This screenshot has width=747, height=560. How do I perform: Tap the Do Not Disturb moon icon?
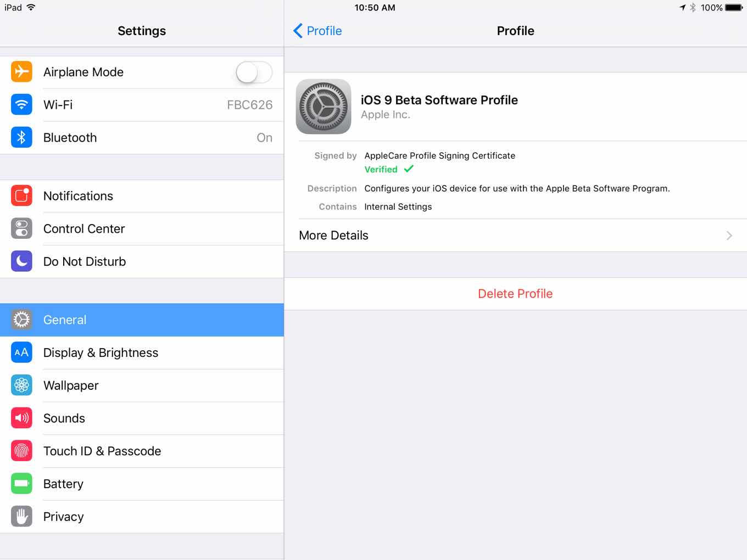tap(21, 261)
